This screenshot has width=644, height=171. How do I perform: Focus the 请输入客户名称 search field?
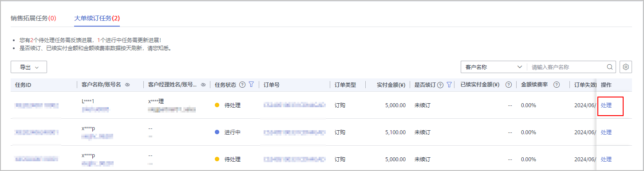click(x=568, y=67)
